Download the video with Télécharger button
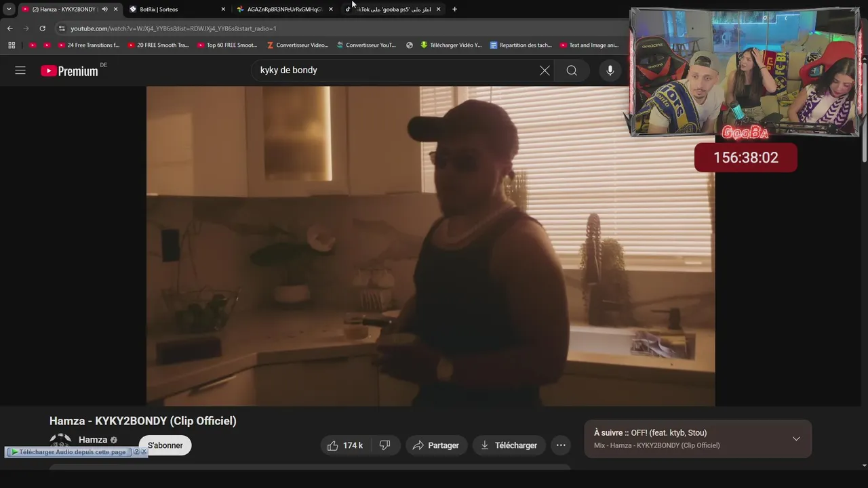 (509, 445)
